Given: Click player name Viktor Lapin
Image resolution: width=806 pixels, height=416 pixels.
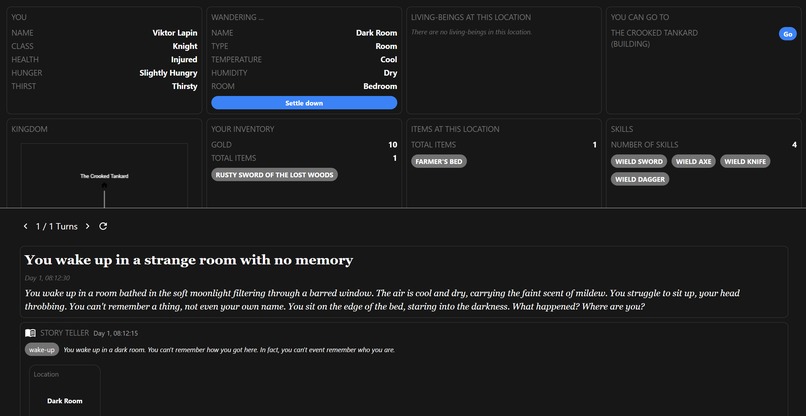Looking at the screenshot, I should click(175, 33).
